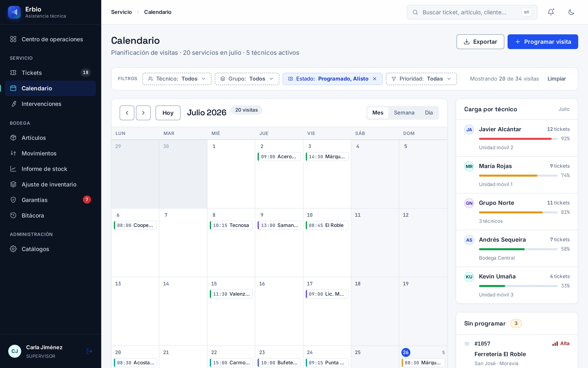Open Informe de stock
588x368 pixels.
(x=50, y=169)
